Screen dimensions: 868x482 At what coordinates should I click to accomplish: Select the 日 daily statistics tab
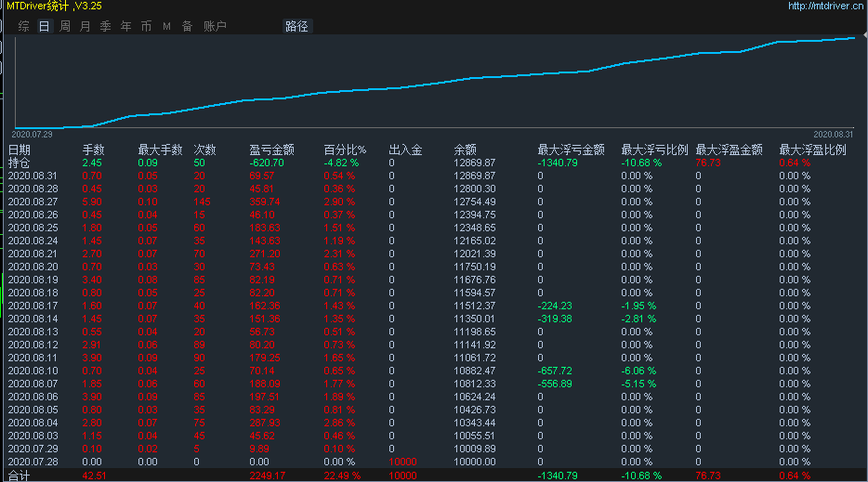point(45,27)
